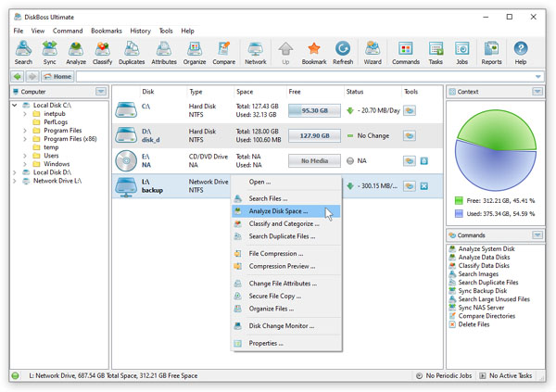This screenshot has width=556, height=392.
Task: Expand the Network Drive L:\ node
Action: 15,181
